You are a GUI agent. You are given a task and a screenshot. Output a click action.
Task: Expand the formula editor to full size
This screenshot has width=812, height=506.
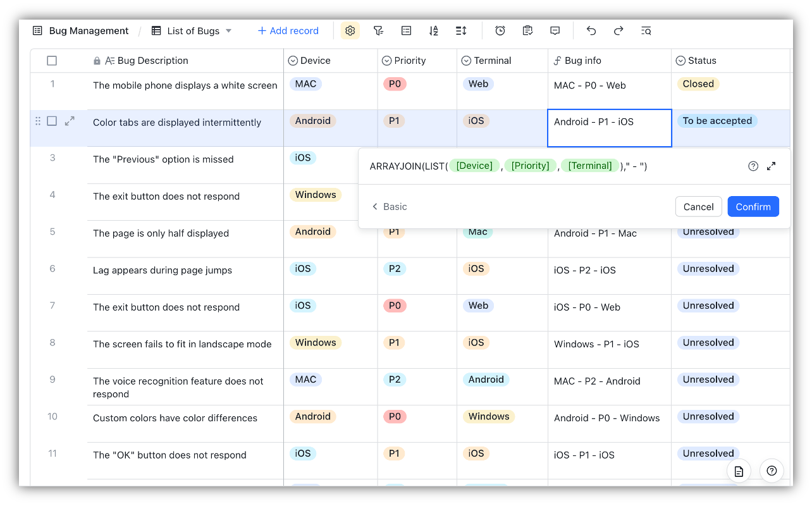pyautogui.click(x=771, y=166)
